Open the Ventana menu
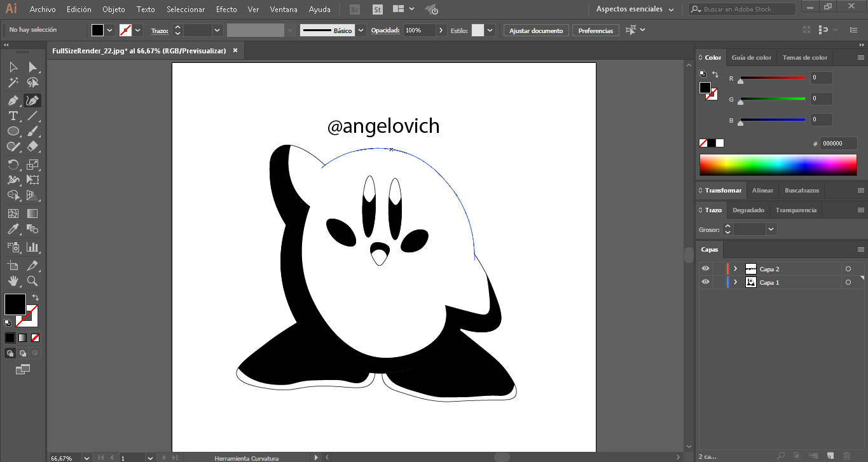Viewport: 868px width, 462px height. click(x=284, y=10)
